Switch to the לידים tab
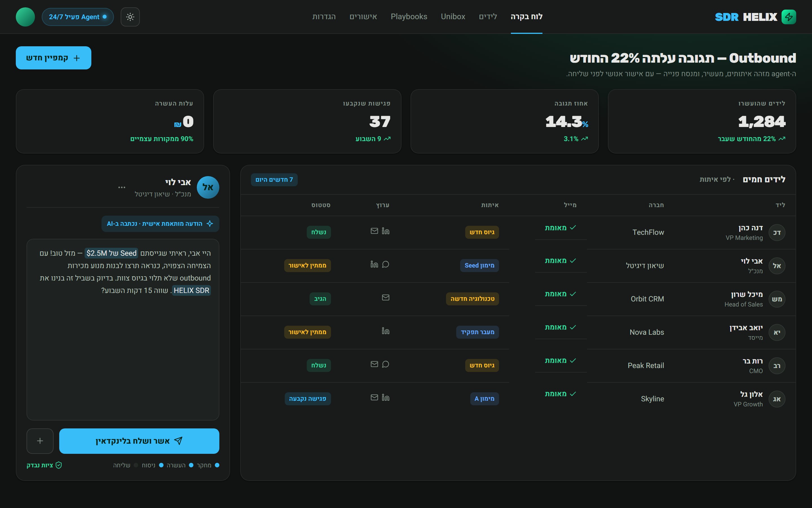This screenshot has width=812, height=508. coord(487,17)
